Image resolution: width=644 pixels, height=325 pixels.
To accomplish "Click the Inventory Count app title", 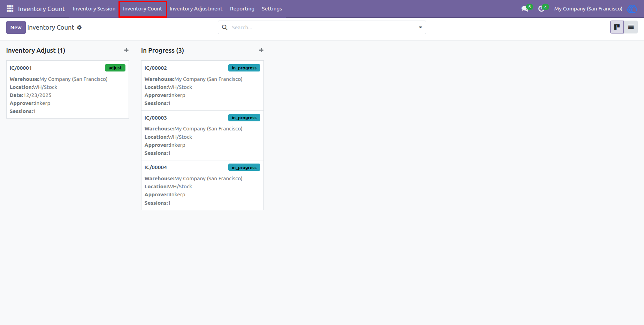I will (41, 9).
